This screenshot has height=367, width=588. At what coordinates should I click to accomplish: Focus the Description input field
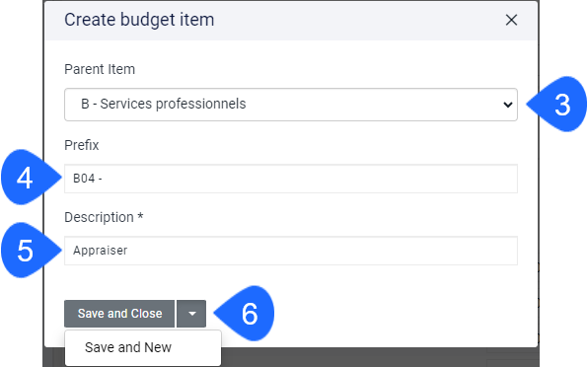pos(291,251)
